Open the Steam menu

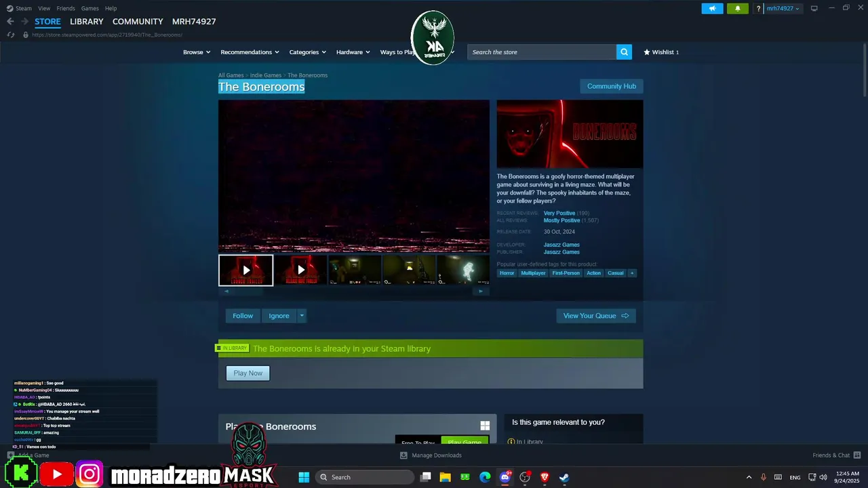coord(19,8)
